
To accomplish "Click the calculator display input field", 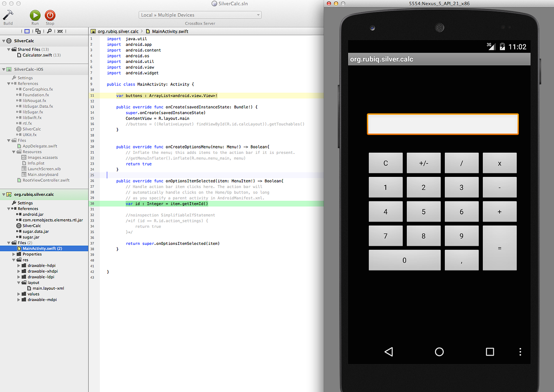I will tap(442, 124).
